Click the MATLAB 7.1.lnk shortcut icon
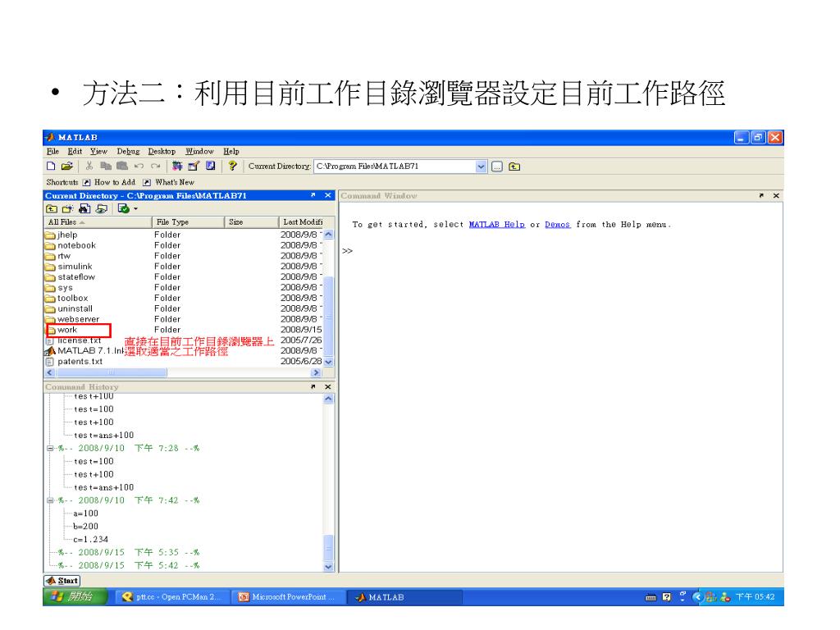 tap(50, 351)
